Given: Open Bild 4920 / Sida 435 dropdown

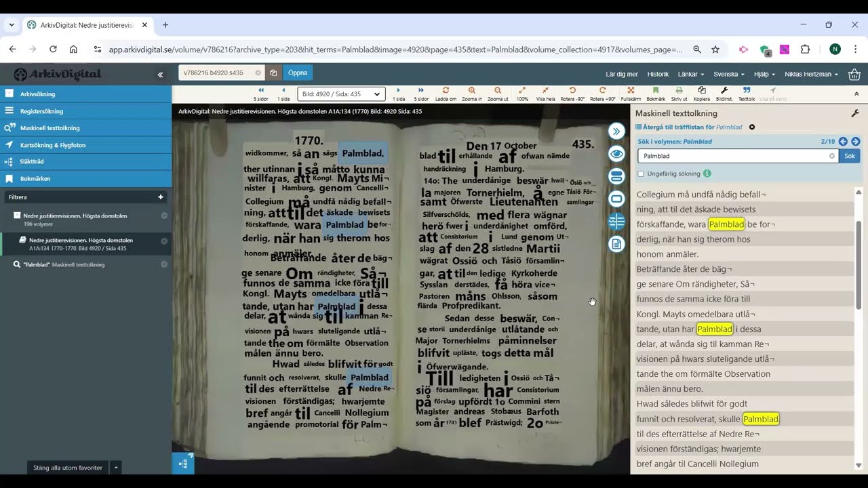Looking at the screenshot, I should 341,94.
